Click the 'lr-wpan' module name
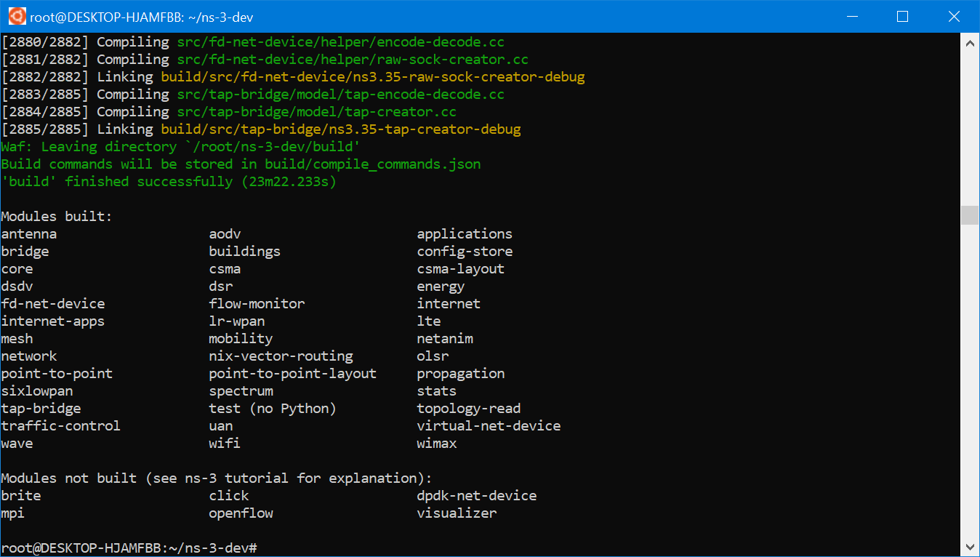This screenshot has height=557, width=980. click(x=237, y=321)
